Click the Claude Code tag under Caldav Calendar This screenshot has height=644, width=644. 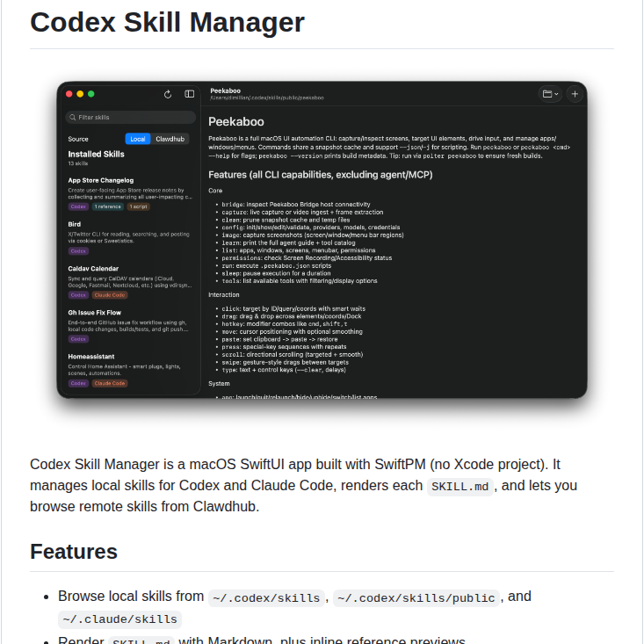pyautogui.click(x=110, y=295)
